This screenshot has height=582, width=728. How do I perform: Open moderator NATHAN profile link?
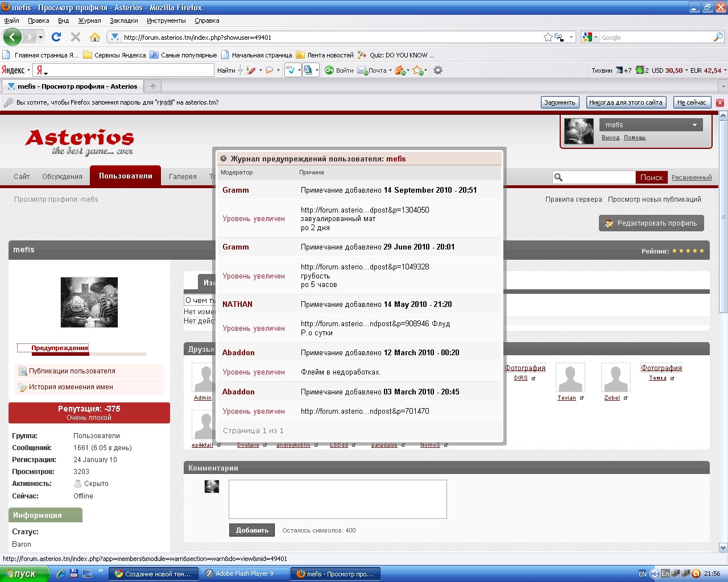point(237,305)
